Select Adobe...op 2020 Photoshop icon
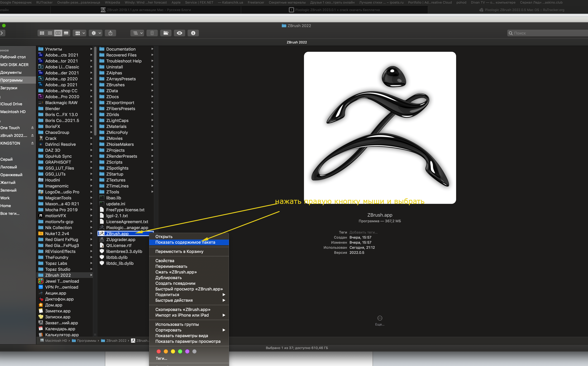 click(41, 79)
